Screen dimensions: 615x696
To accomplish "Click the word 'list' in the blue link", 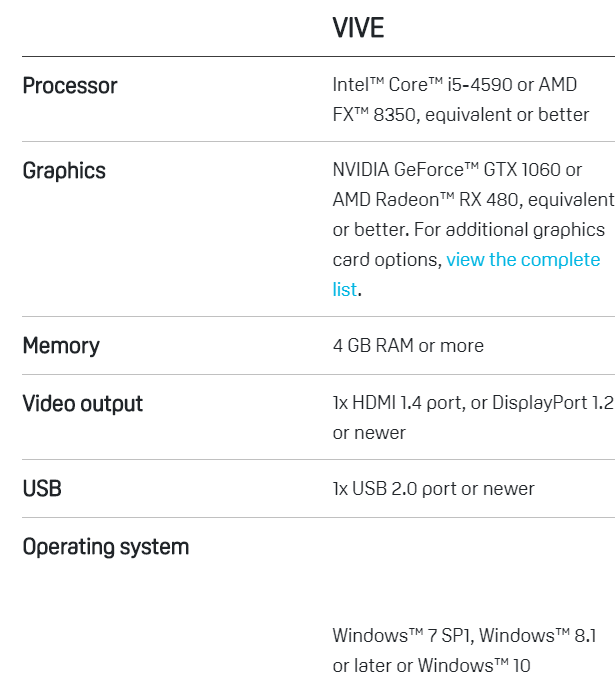I will (x=344, y=290).
